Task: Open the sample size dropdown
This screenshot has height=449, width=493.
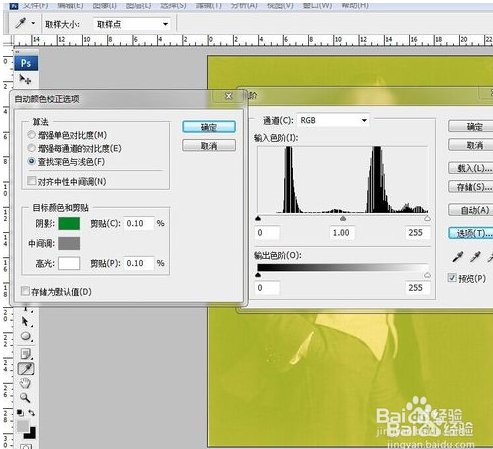Action: [132, 24]
